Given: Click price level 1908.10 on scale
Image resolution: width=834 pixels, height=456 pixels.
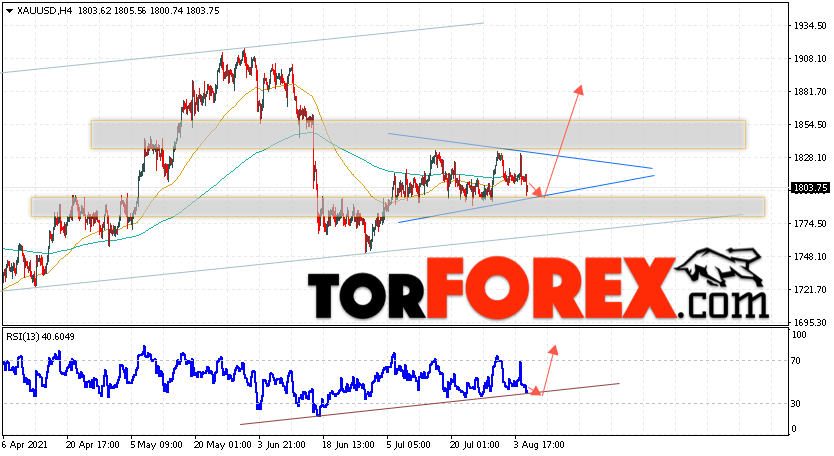Looking at the screenshot, I should [x=810, y=59].
